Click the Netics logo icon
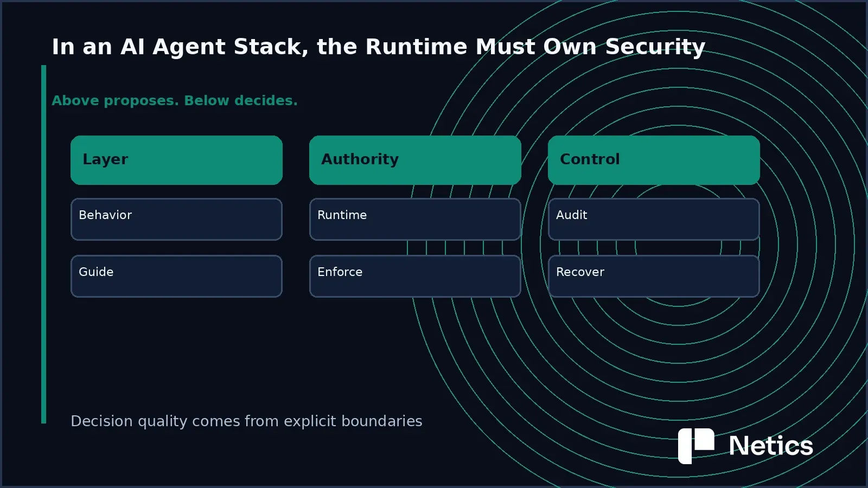Viewport: 868px width, 488px height. 696,446
